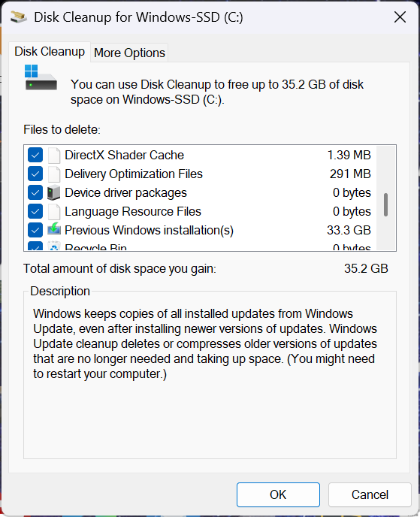Close the Disk Cleanup dialog
Viewport: 420px width, 517px height.
point(400,17)
